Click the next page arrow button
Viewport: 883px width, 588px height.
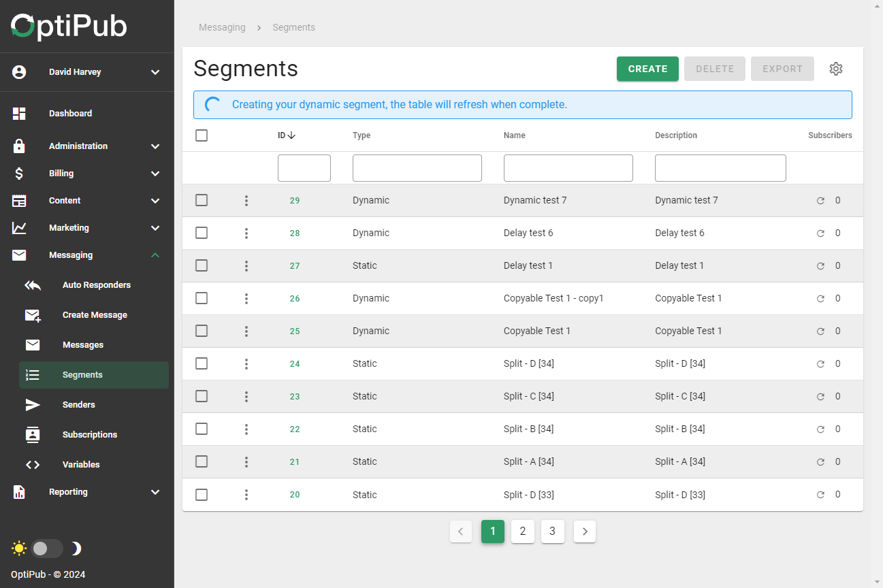(585, 532)
